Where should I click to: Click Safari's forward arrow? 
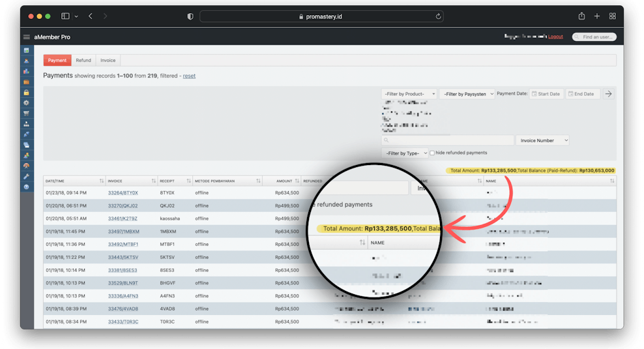pyautogui.click(x=105, y=16)
